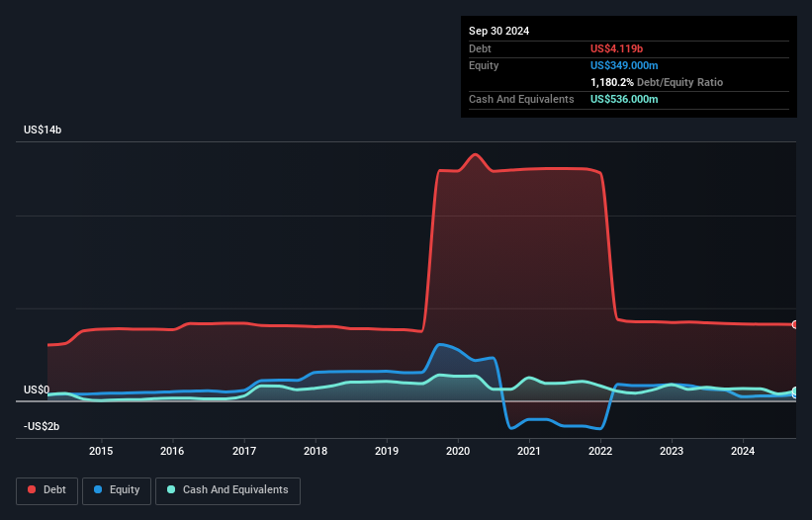Click the US$4.119b debt value
Viewport: 812px width, 520px height.
point(616,48)
